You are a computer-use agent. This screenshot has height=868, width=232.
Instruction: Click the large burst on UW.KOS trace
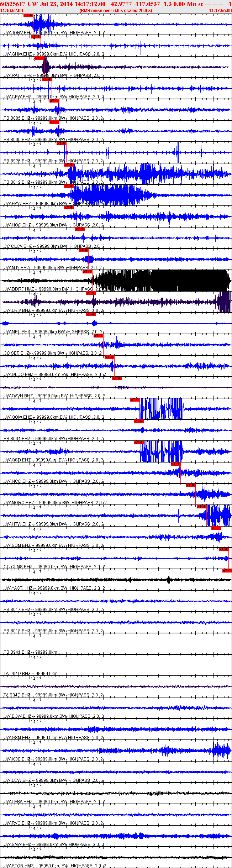point(221,750)
